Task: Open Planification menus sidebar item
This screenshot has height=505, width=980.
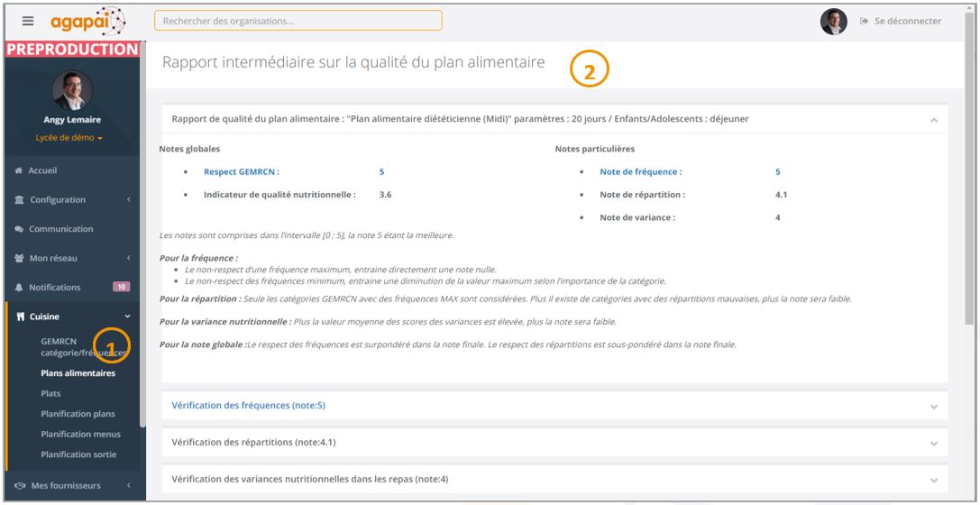Action: click(x=79, y=435)
